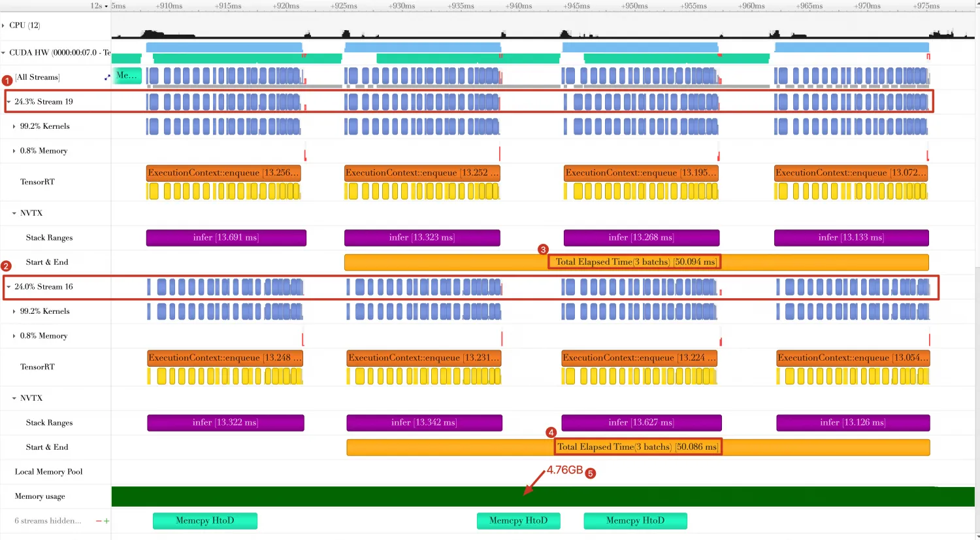Image resolution: width=980 pixels, height=540 pixels.
Task: Click the 'Me...' block in All Streams
Action: pyautogui.click(x=127, y=76)
